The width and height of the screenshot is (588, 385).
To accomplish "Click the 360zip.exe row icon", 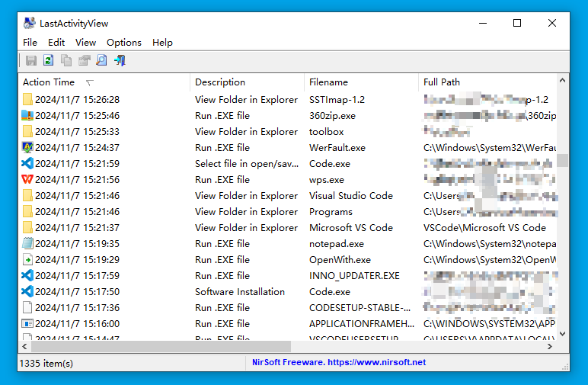I will tap(27, 116).
